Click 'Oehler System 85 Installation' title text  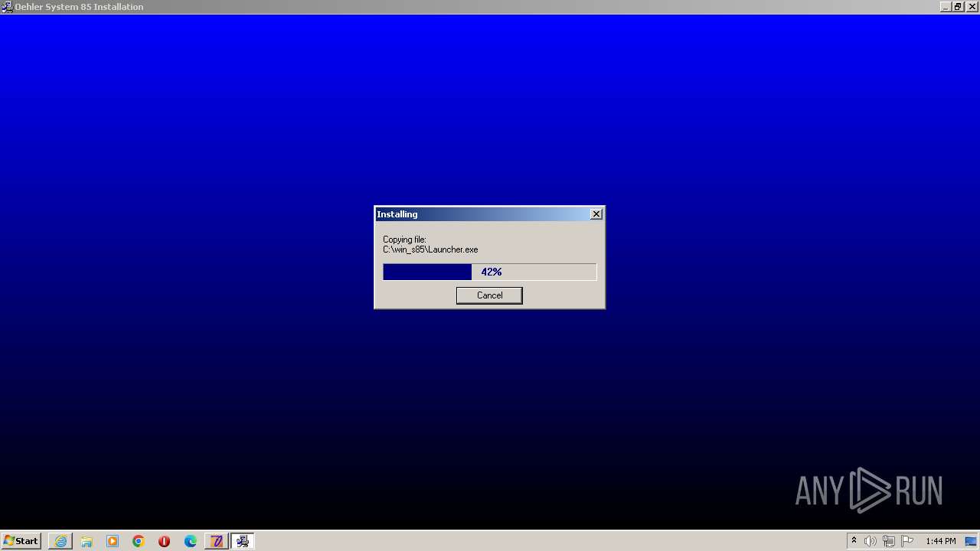click(x=79, y=7)
